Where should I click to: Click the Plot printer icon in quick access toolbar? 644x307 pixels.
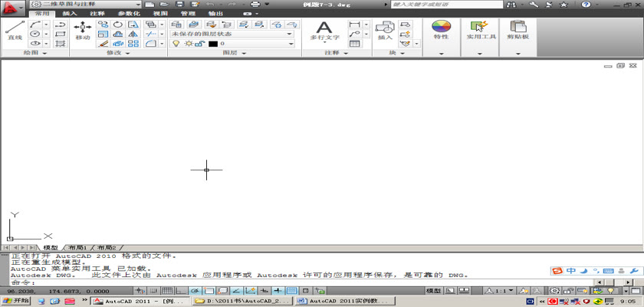255,4
